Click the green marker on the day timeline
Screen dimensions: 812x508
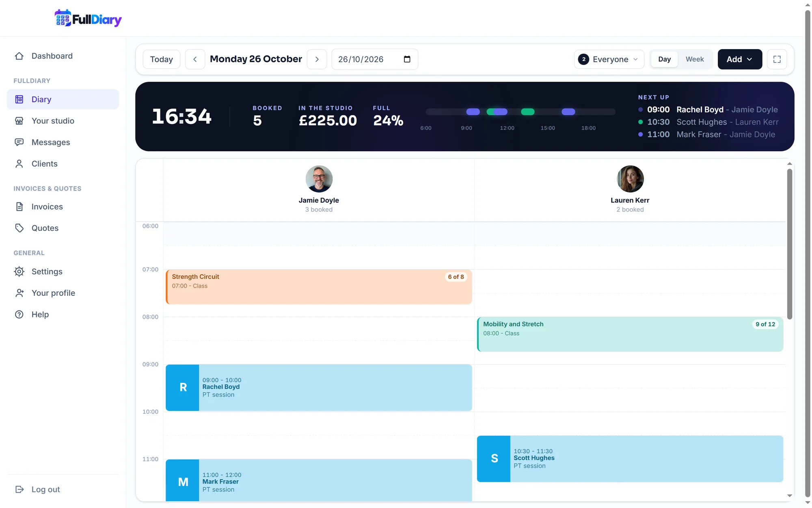(x=527, y=112)
